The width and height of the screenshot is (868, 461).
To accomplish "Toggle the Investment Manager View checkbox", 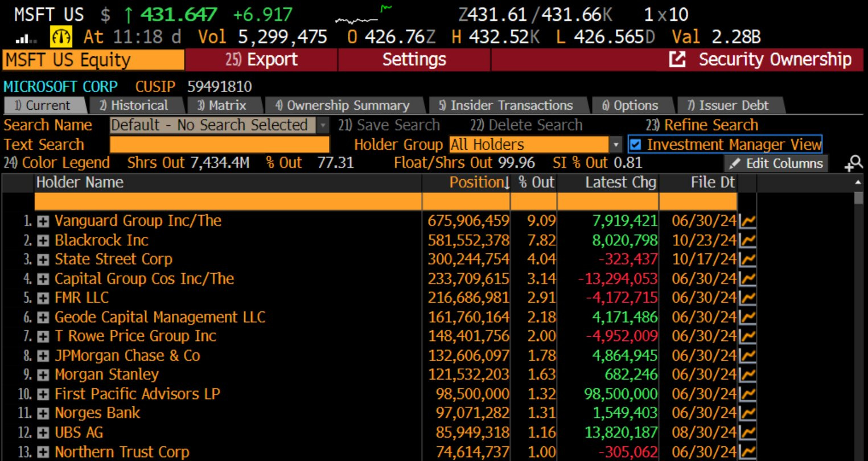I will pyautogui.click(x=636, y=145).
